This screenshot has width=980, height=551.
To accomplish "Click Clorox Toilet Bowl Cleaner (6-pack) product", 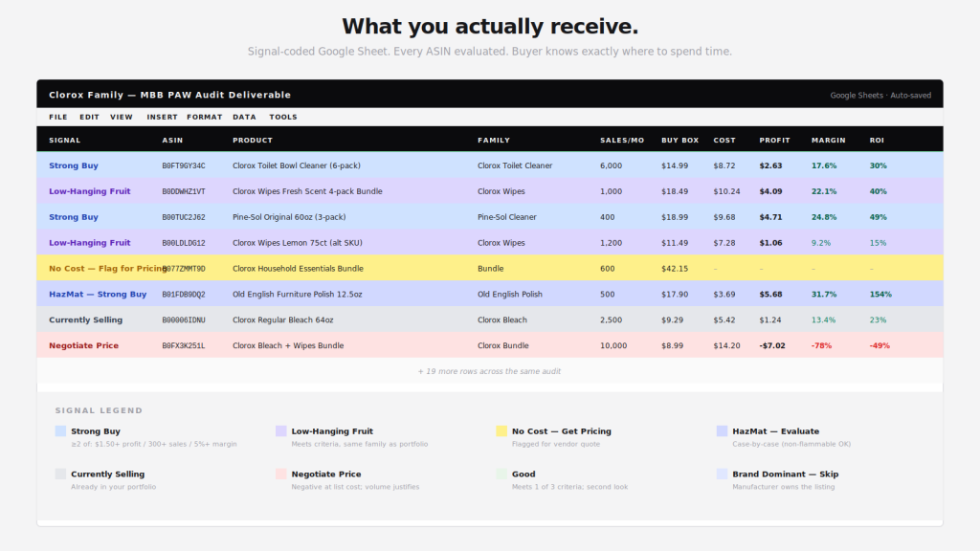I will [x=297, y=165].
